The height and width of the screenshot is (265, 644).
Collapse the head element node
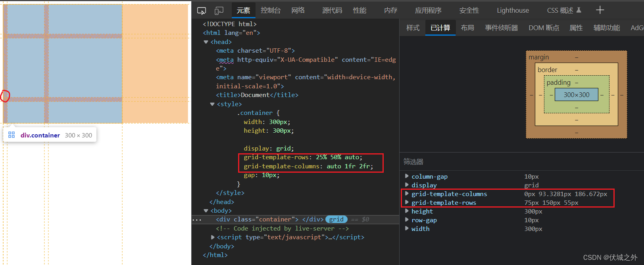206,42
